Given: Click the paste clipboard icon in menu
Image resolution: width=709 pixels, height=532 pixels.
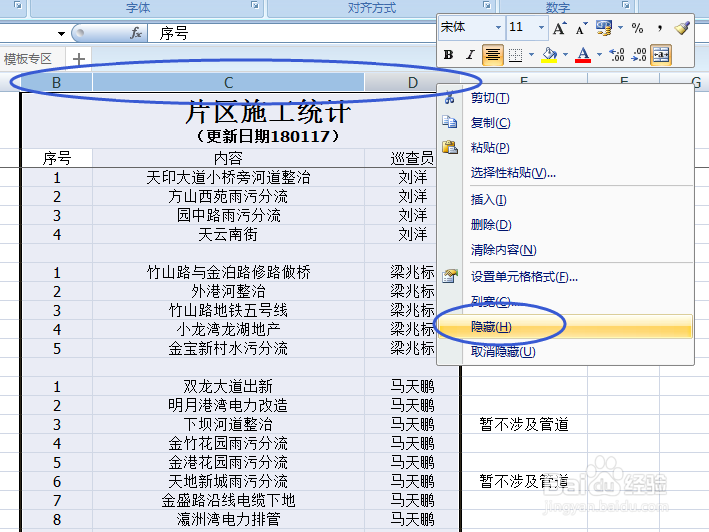Looking at the screenshot, I should coord(450,147).
